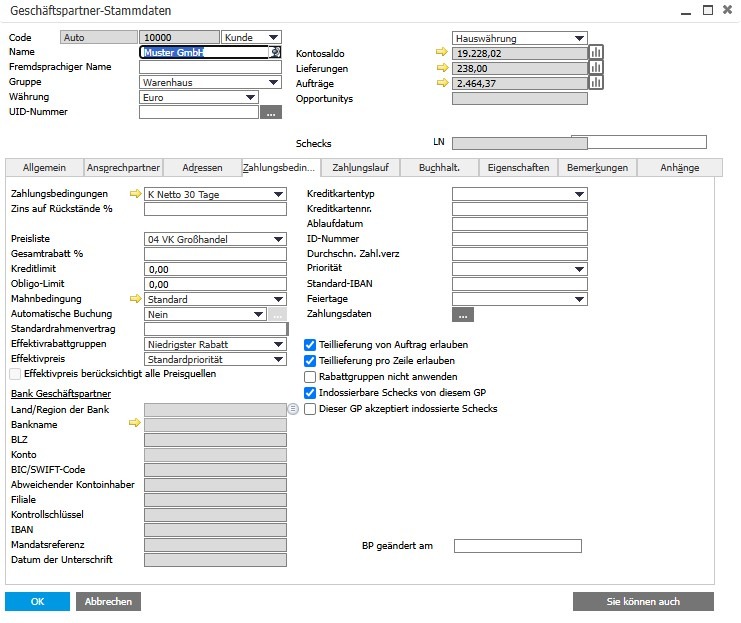This screenshot has height=623, width=741.
Task: Follow the Mahnbedingung yellow link arrow
Action: (135, 298)
